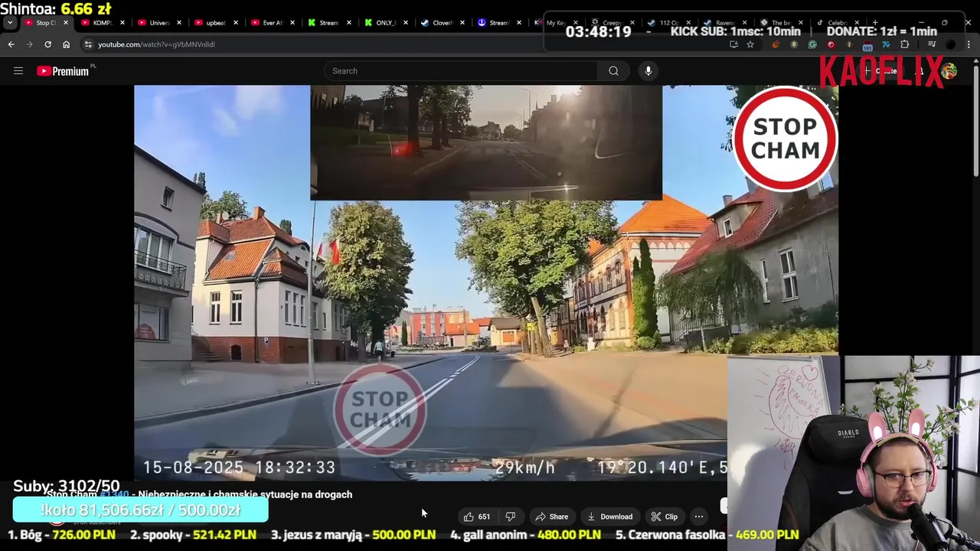Switch to the KOMPL YouTube tab
Image resolution: width=980 pixels, height=551 pixels.
103,23
